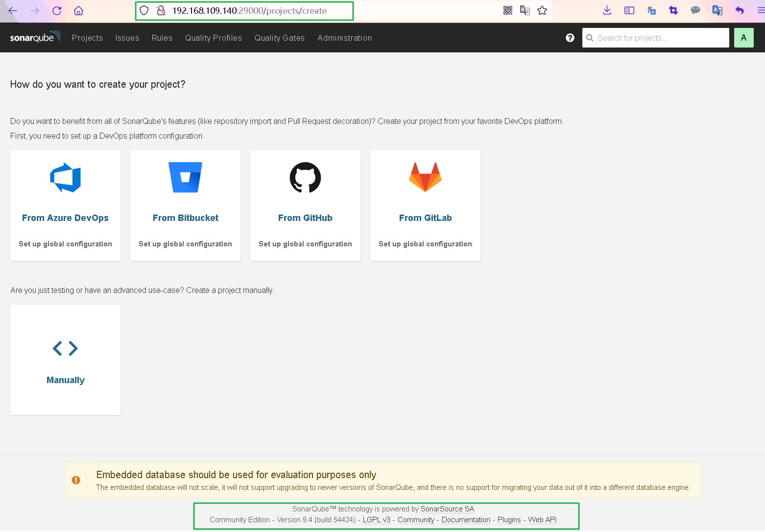Click the shield tracking protection icon
The image size is (765, 532).
point(144,11)
